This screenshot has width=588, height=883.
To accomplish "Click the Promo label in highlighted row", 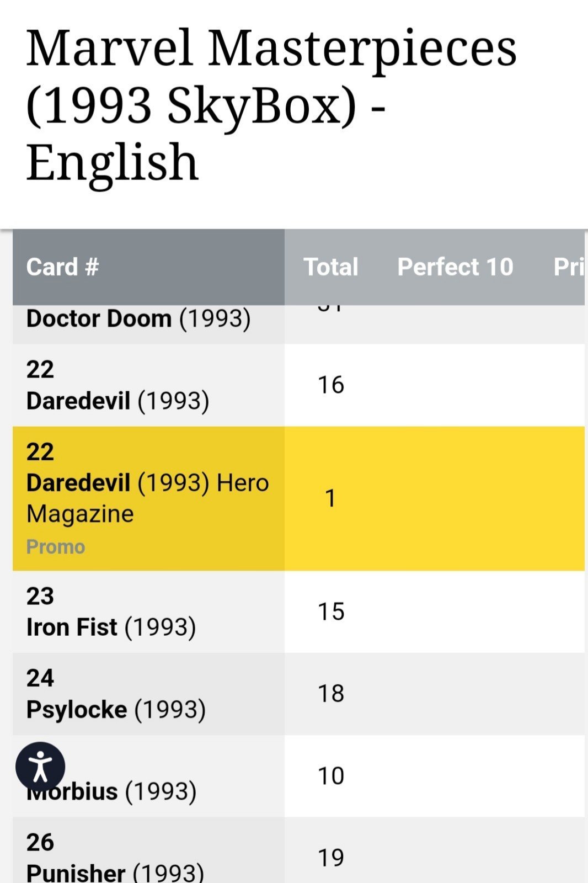I will [x=56, y=547].
